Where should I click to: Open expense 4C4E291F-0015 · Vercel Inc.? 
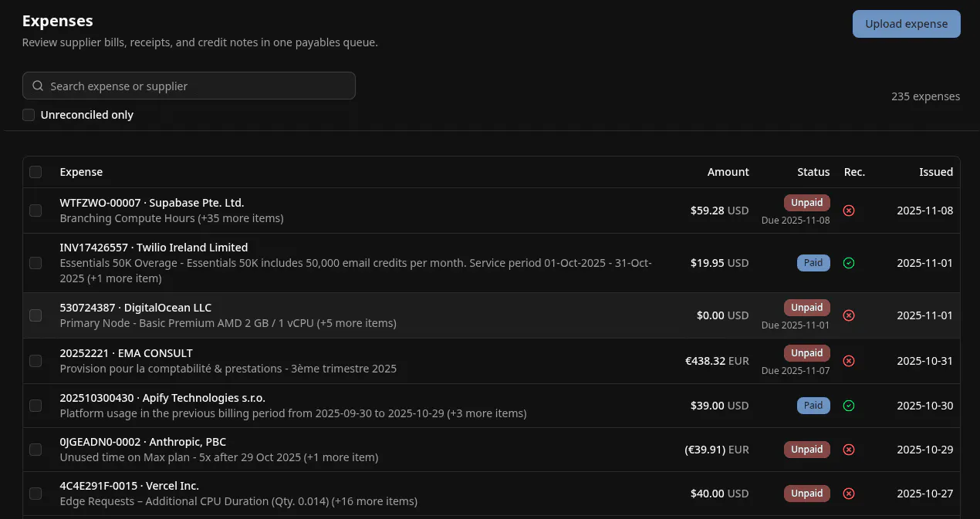(129, 486)
